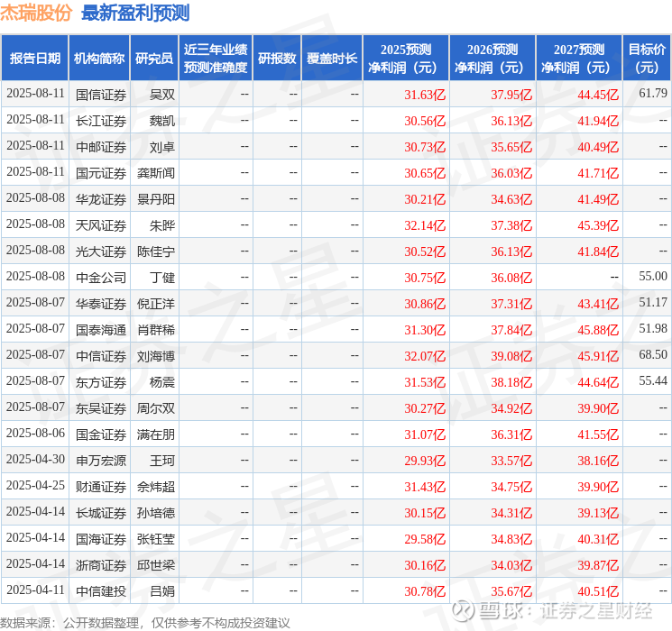
Task: Select researcher 孙培德
Action: coord(155,513)
